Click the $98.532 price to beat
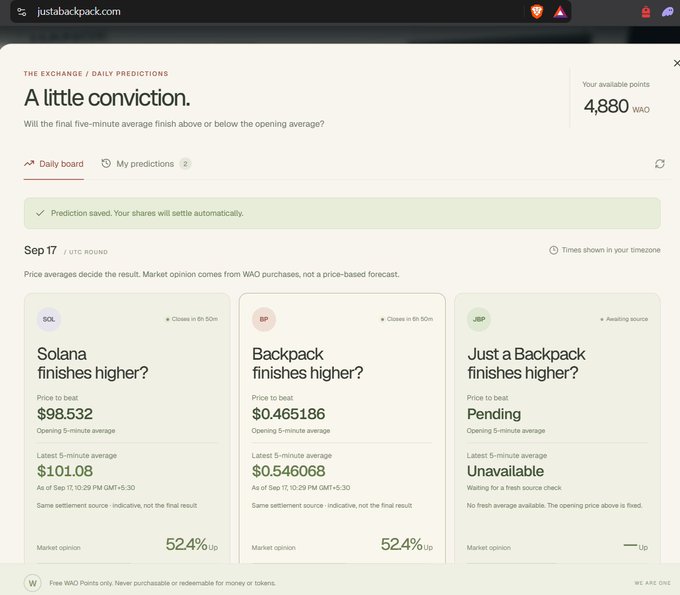The height and width of the screenshot is (595, 680). pyautogui.click(x=65, y=414)
